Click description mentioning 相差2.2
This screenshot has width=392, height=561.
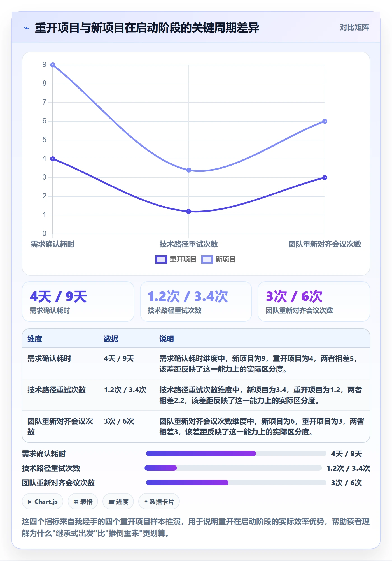click(261, 395)
